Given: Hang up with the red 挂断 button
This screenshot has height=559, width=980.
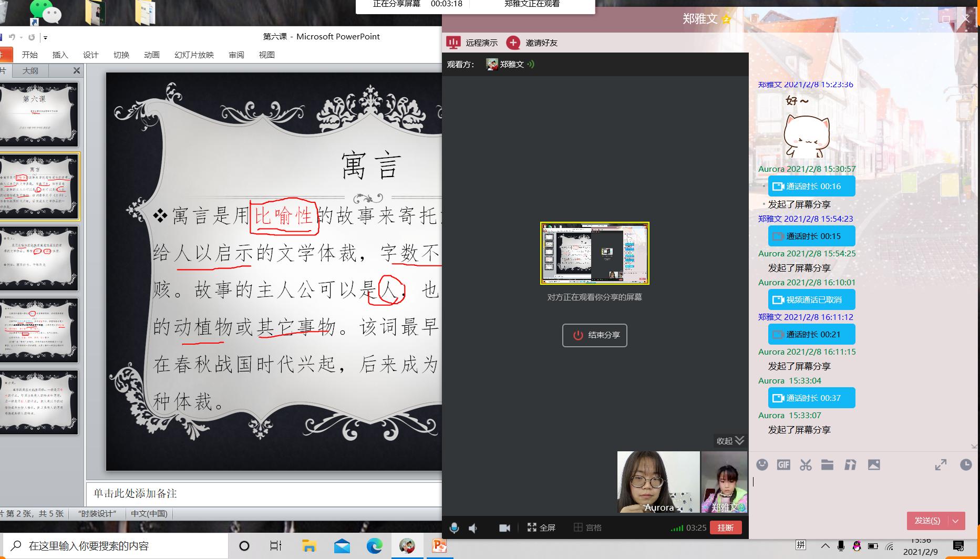Looking at the screenshot, I should (725, 527).
